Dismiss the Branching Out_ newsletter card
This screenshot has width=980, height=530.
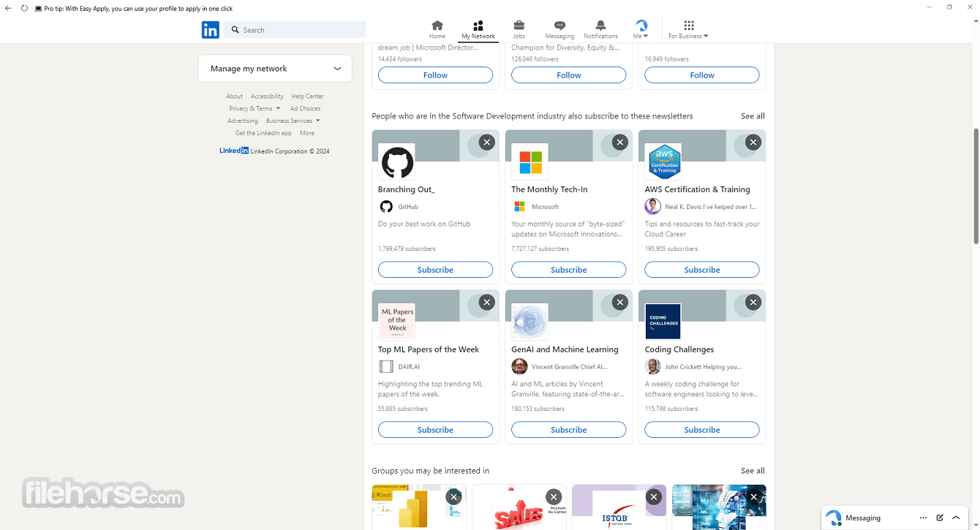coord(487,143)
